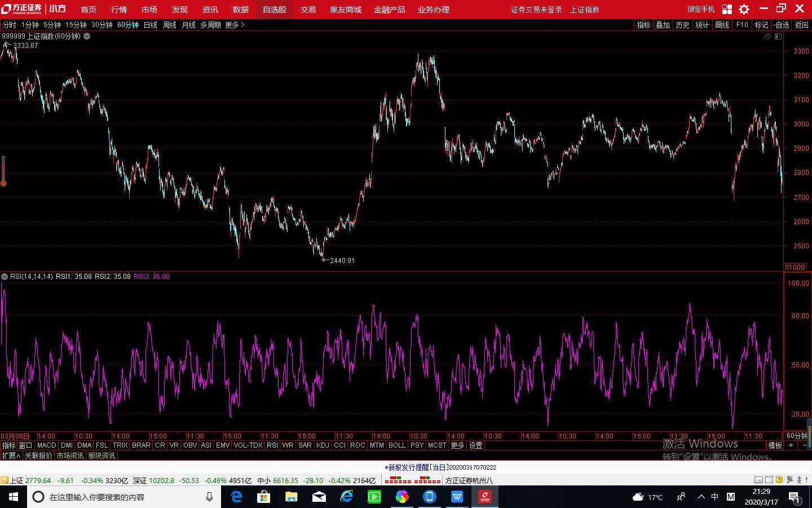812x508 pixels.
Task: Click the Founder Securities taskbar icon
Action: (x=485, y=497)
